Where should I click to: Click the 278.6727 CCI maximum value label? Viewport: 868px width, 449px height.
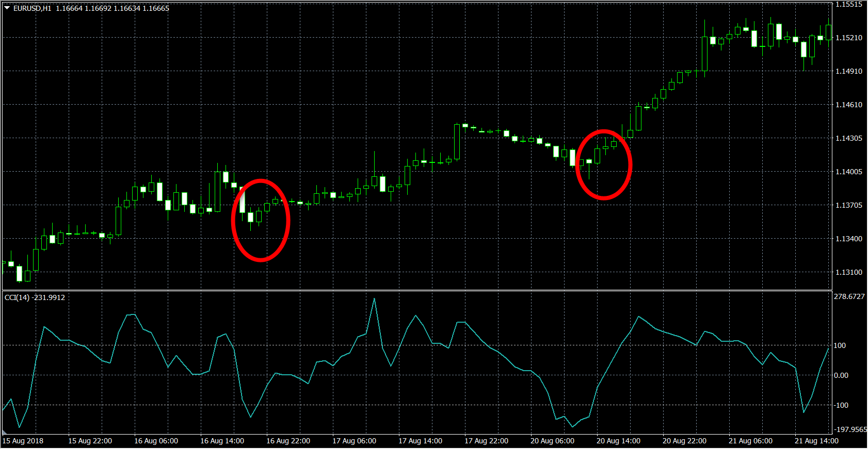(849, 296)
